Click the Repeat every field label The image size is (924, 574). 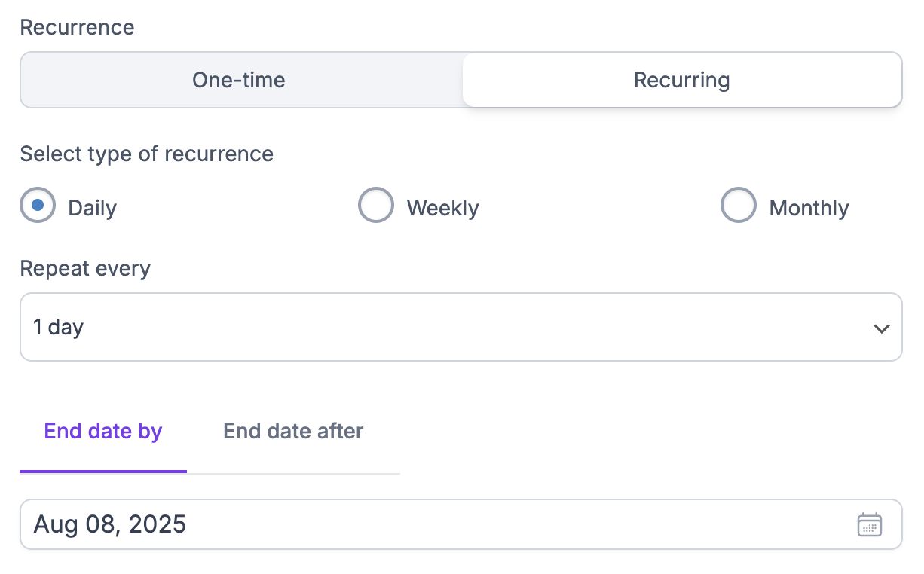pos(85,268)
